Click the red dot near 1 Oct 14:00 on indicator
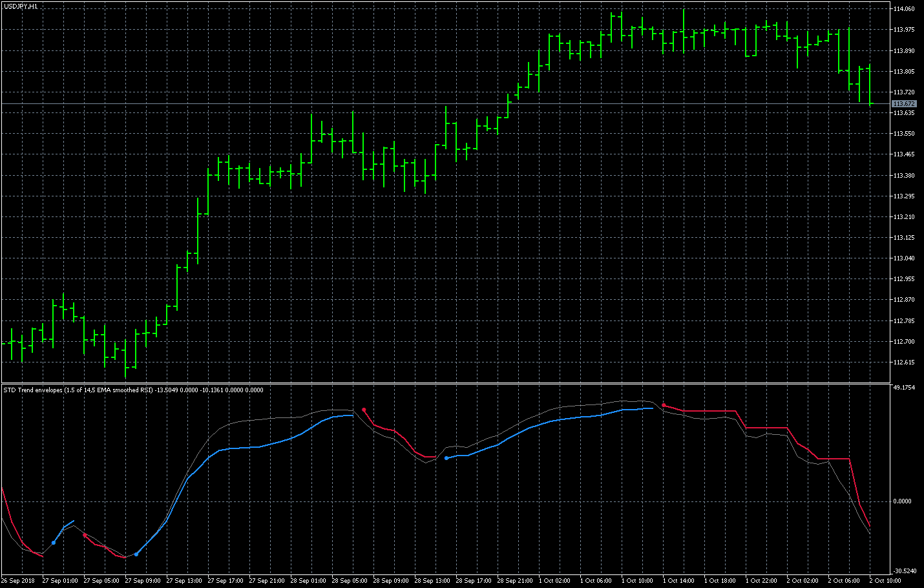924x588 pixels. [665, 404]
